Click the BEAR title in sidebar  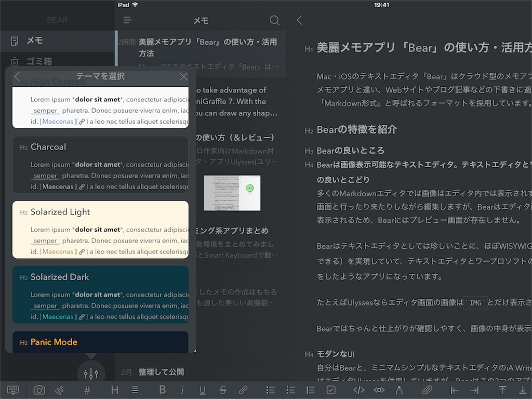[x=57, y=20]
